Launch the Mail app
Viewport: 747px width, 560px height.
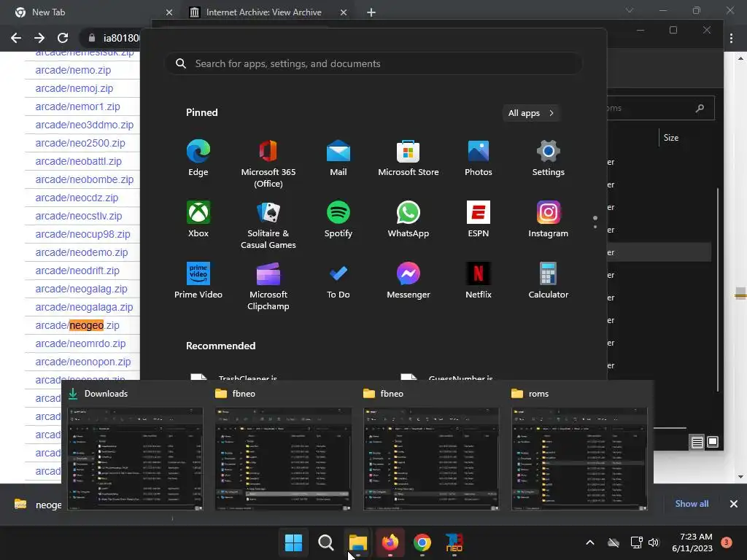tap(338, 158)
